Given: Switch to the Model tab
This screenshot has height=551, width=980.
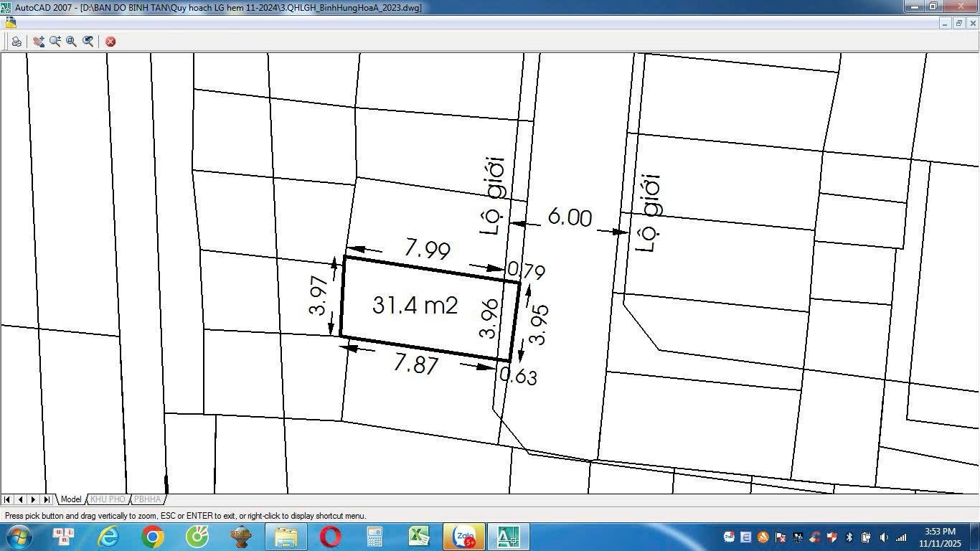Looking at the screenshot, I should (70, 499).
